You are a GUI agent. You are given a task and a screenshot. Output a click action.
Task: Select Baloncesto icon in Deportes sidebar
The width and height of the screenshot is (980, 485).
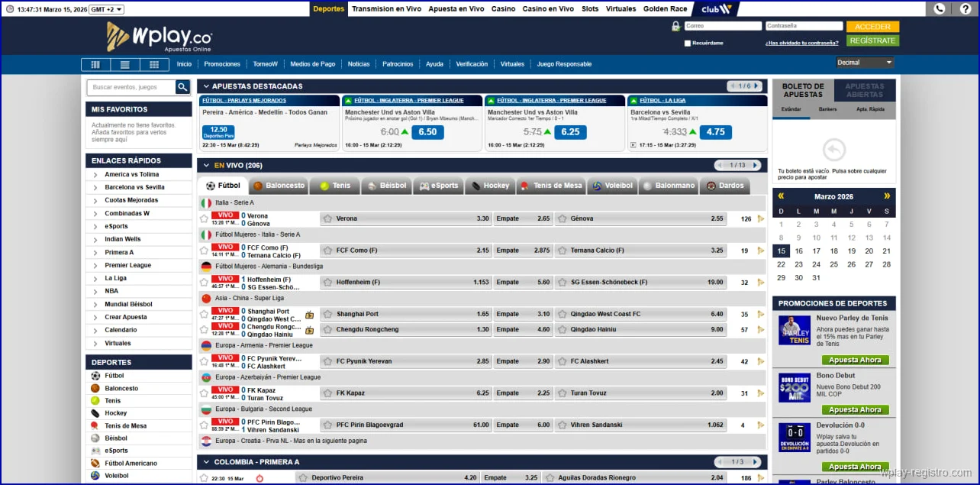point(95,388)
